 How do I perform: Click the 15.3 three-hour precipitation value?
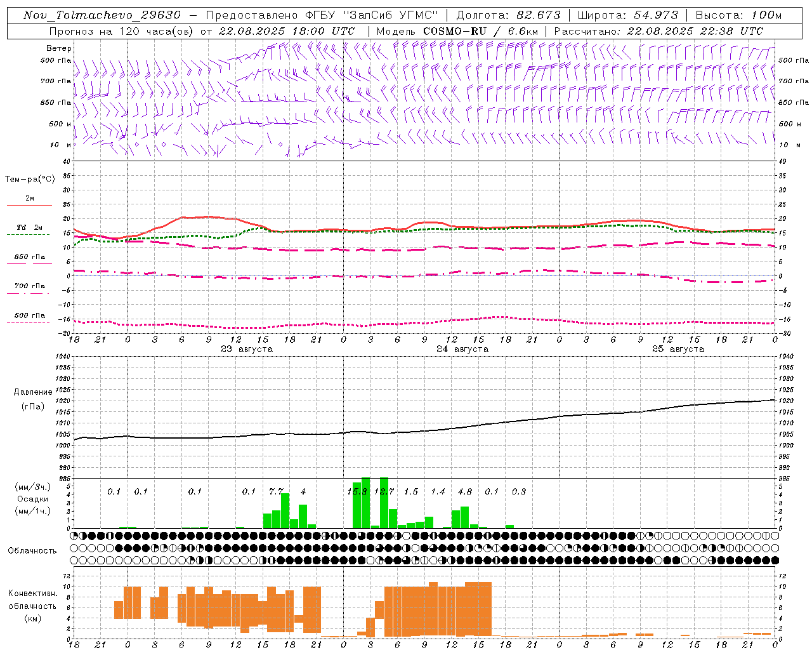(357, 491)
